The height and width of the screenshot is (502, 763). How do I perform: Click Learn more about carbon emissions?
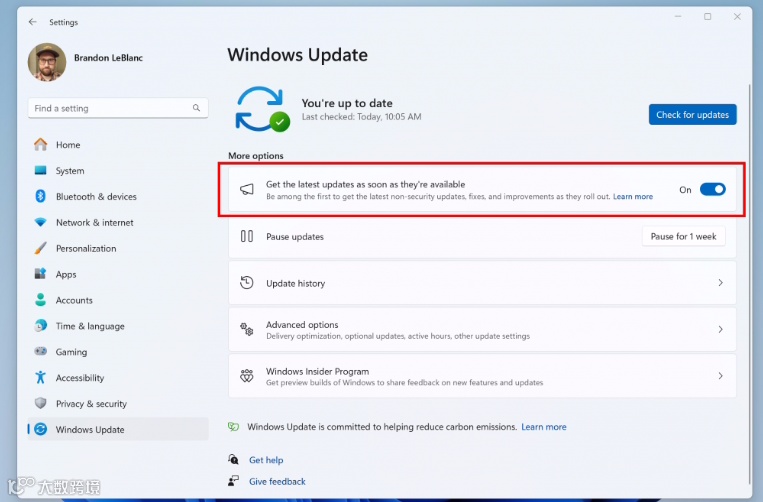[544, 427]
